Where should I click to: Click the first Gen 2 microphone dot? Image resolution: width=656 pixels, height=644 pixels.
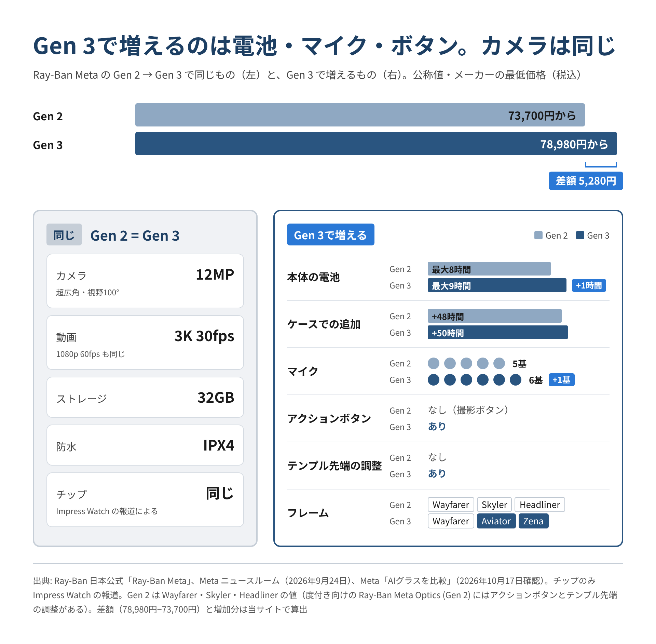[x=433, y=363]
